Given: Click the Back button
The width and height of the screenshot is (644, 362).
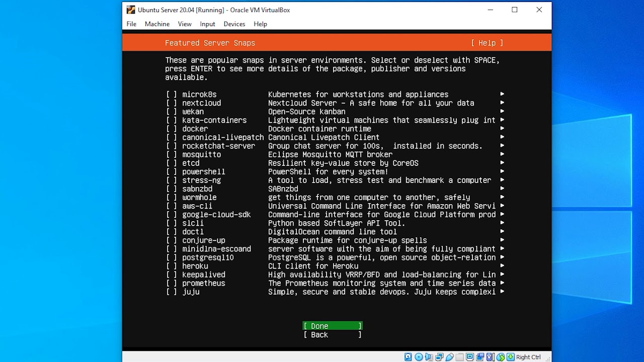Looking at the screenshot, I should tap(333, 334).
